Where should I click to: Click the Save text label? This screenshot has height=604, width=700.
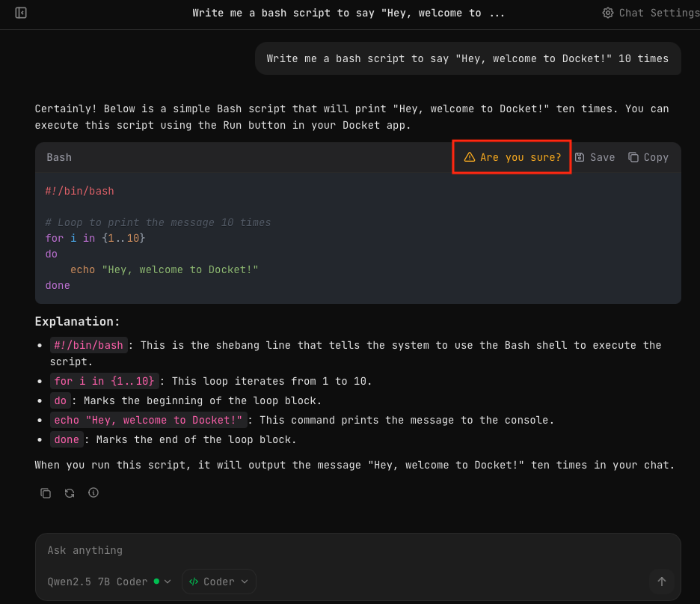(602, 157)
